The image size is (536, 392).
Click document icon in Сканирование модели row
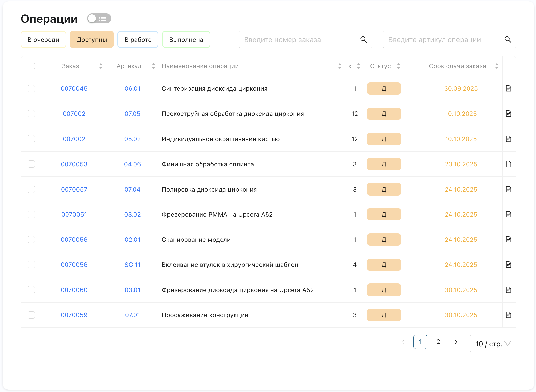[x=508, y=240]
